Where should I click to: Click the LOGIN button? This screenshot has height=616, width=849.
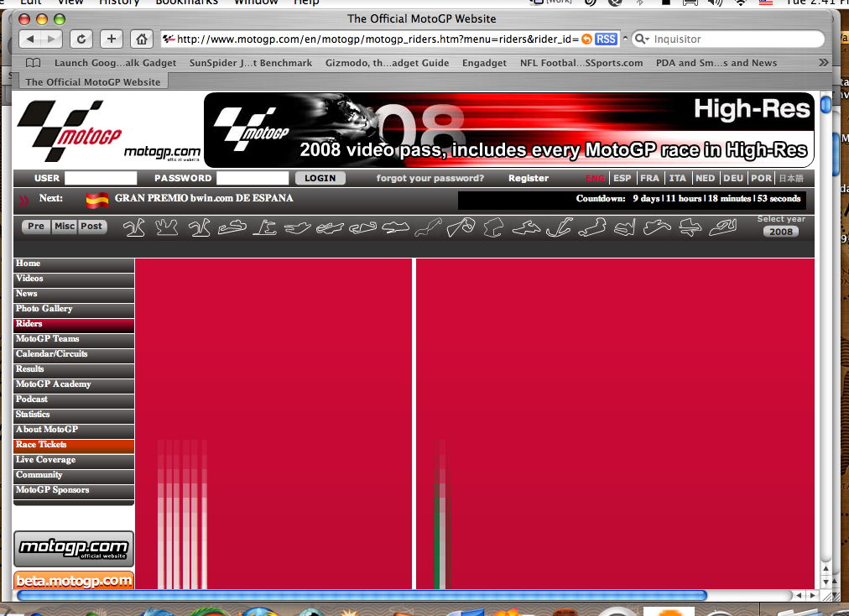click(320, 178)
